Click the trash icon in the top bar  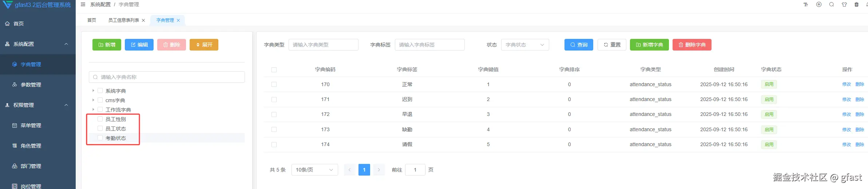click(857, 4)
